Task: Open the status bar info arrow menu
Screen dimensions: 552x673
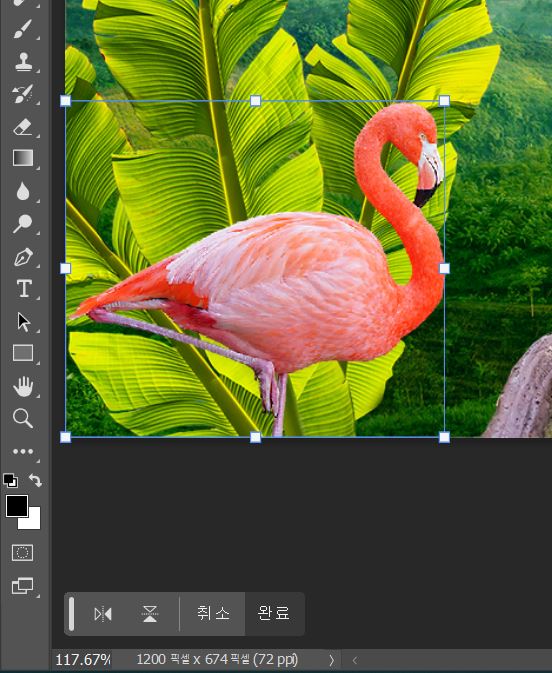Action: pyautogui.click(x=331, y=660)
